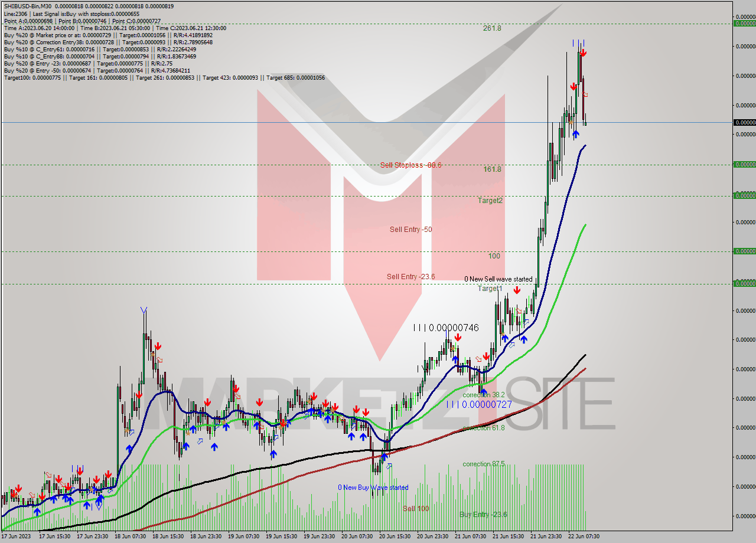Select the 'correction 87.5' label
This screenshot has height=543, width=756.
[x=483, y=464]
